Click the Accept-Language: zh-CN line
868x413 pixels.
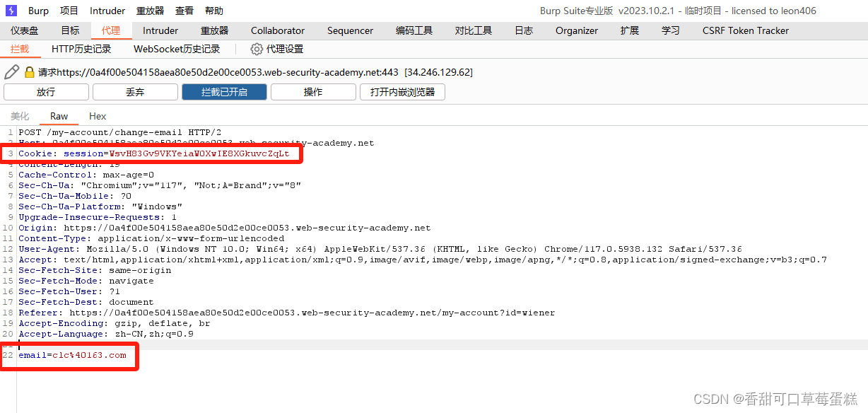tap(106, 334)
